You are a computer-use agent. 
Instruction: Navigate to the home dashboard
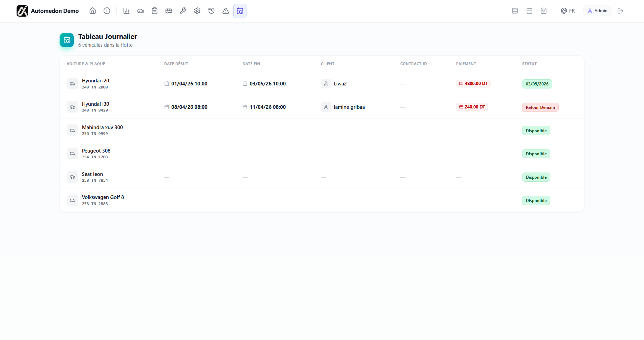click(92, 11)
